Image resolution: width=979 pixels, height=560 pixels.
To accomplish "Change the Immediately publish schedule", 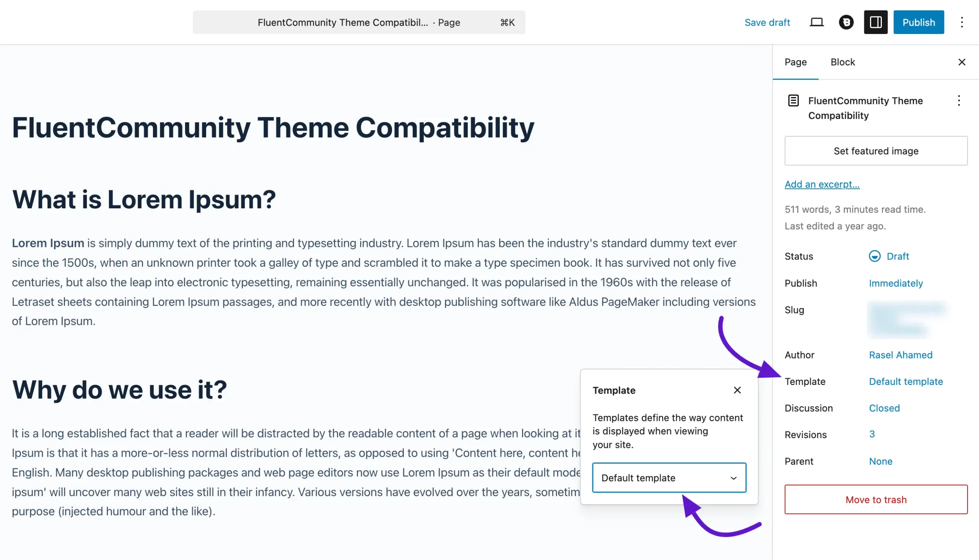I will click(896, 284).
